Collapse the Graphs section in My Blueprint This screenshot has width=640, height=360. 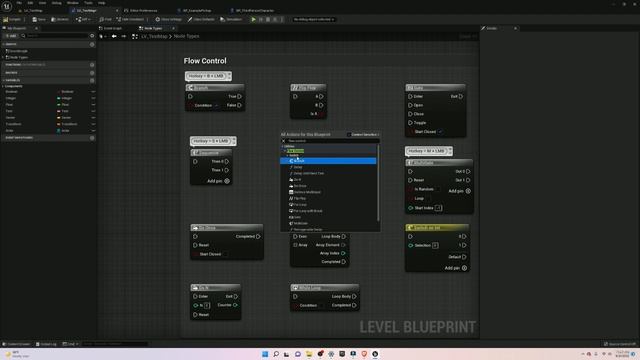3,44
